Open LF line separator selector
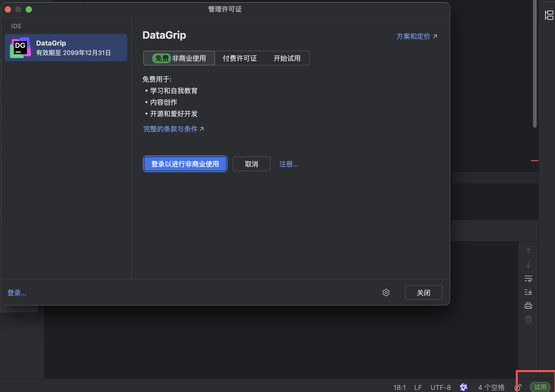This screenshot has height=392, width=555. click(x=418, y=387)
